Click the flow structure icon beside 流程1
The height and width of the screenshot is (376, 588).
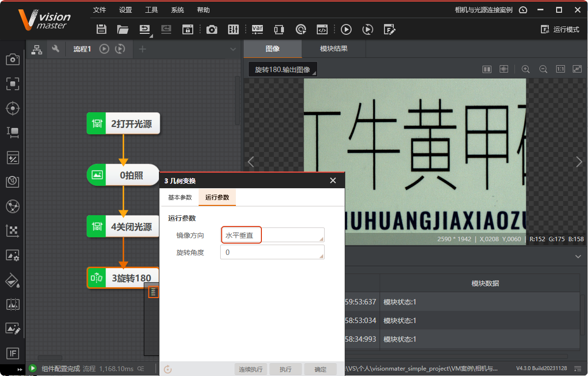(x=36, y=49)
